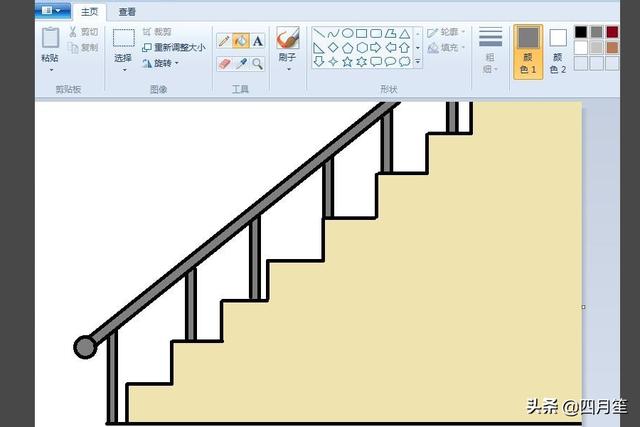640x427 pixels.
Task: Open the Paste (粘贴) dropdown arrow
Action: pyautogui.click(x=51, y=70)
